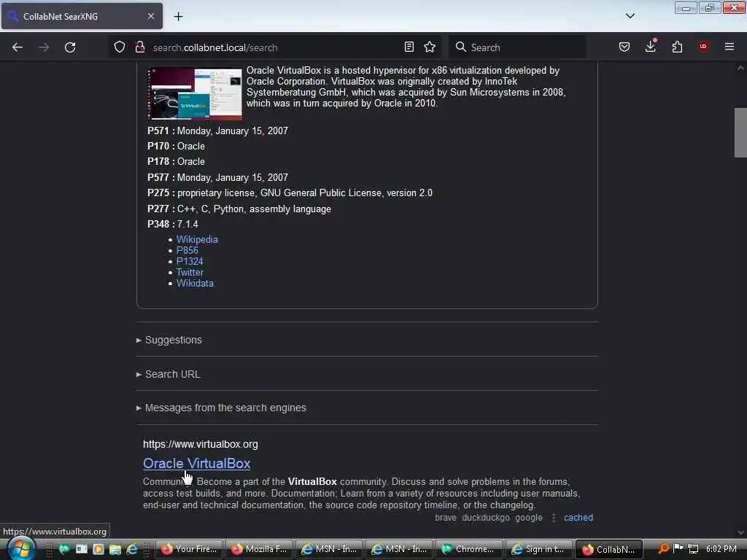Switch to CollabN... taskbar button
Viewport: 747px width, 560px height.
click(x=609, y=549)
